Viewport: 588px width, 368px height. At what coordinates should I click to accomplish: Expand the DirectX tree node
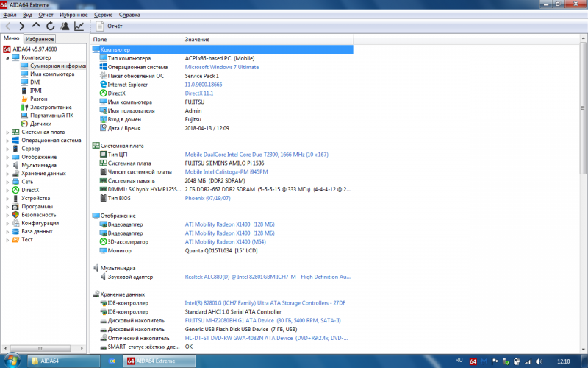[7, 190]
